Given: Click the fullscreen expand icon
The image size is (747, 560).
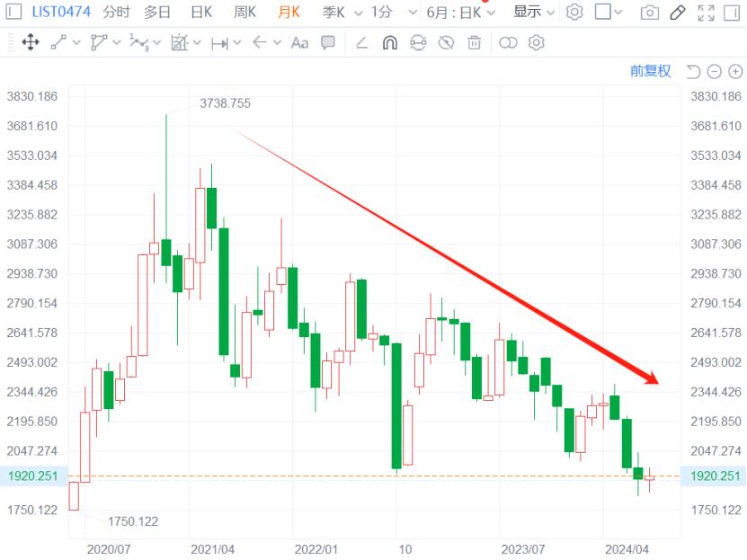Looking at the screenshot, I should point(707,13).
